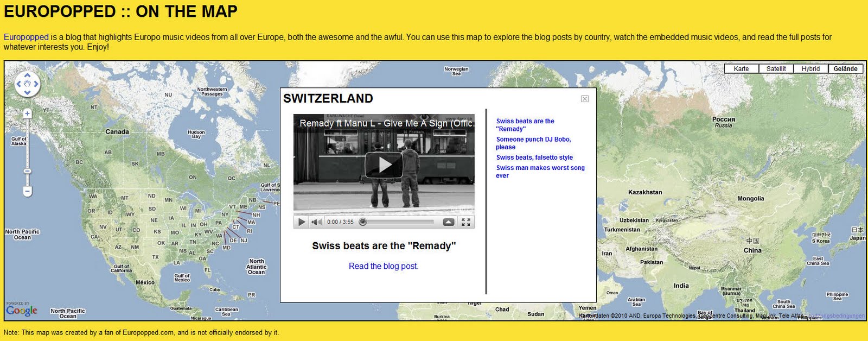This screenshot has height=341, width=868.
Task: Click the Sudan label on the map
Action: 536,314
